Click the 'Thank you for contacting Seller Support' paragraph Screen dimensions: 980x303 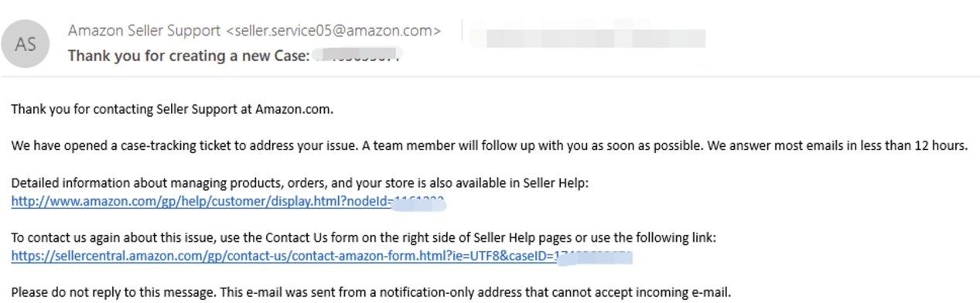(172, 109)
